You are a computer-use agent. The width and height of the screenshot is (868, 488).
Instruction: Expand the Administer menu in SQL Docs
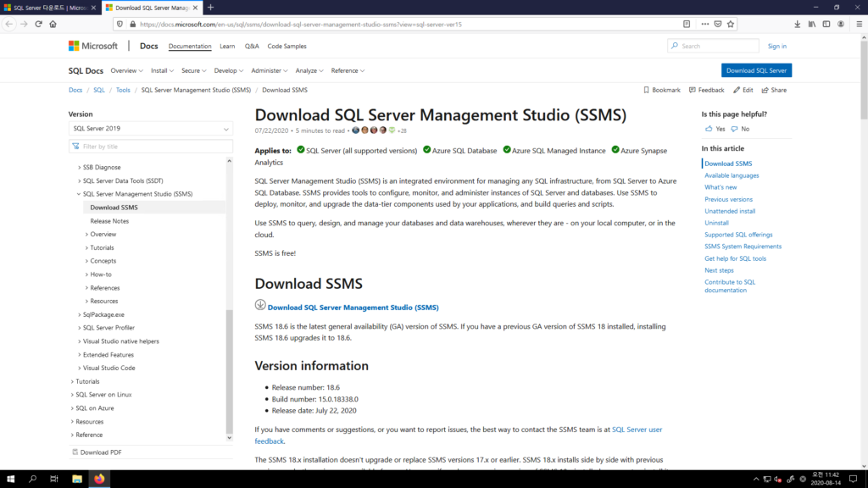270,71
